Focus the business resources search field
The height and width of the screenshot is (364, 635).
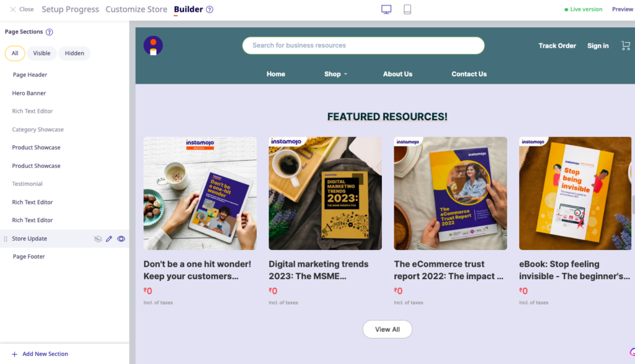(363, 45)
